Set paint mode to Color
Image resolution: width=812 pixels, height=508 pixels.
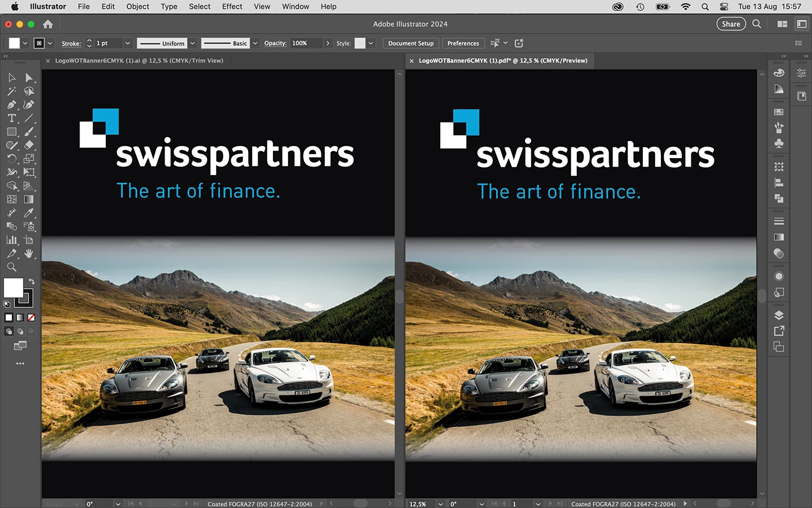pos(8,317)
